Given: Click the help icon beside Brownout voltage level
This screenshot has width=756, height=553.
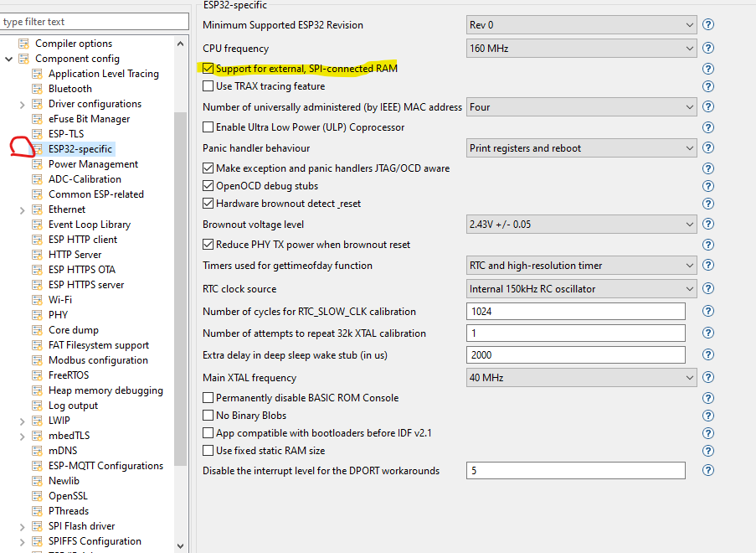Looking at the screenshot, I should click(x=707, y=224).
